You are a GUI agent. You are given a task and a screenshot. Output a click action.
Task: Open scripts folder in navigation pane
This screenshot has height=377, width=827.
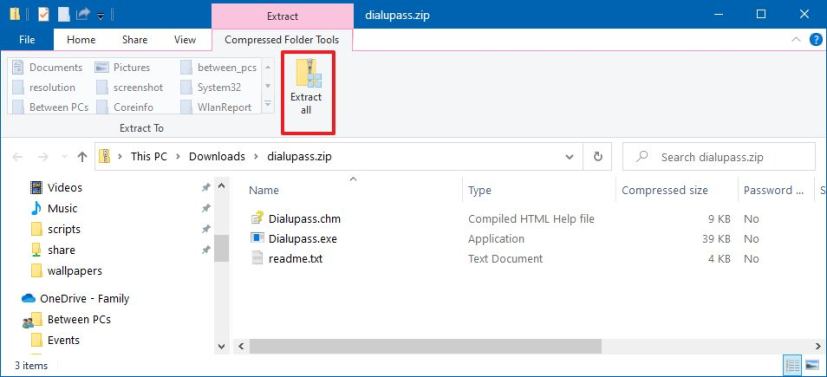click(x=55, y=229)
